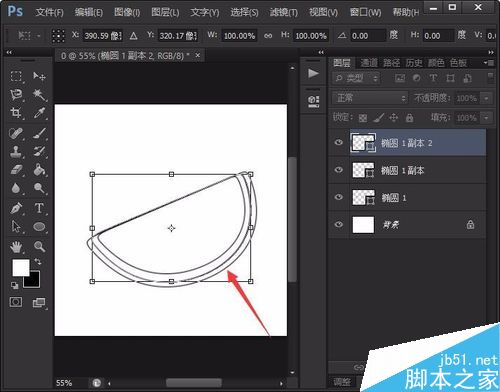Screen dimensions: 500x392
Task: Hide the 背景 layer
Action: tap(339, 224)
